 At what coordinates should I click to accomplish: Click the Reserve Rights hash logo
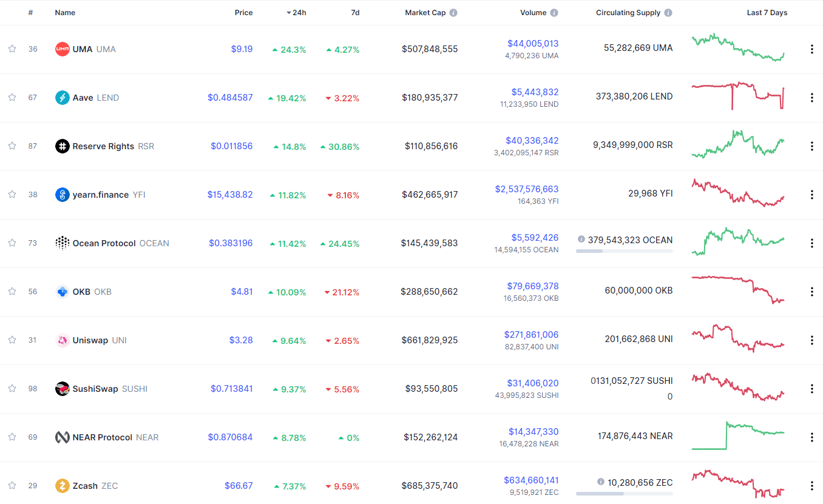62,146
